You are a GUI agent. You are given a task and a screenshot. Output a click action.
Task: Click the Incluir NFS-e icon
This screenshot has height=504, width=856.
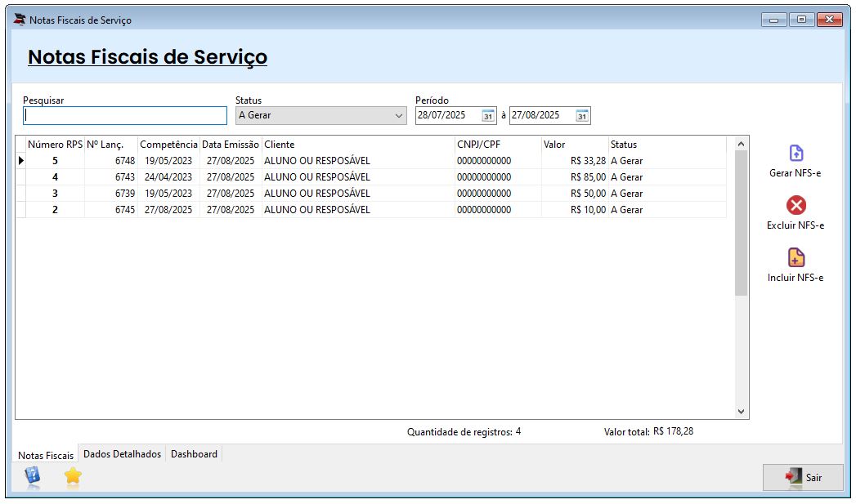tap(795, 258)
